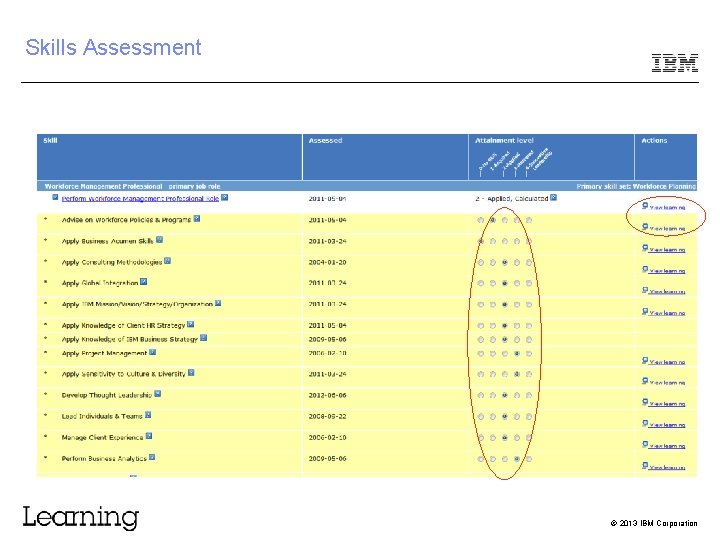Click the Assessed column header
This screenshot has width=720, height=540.
pos(385,157)
